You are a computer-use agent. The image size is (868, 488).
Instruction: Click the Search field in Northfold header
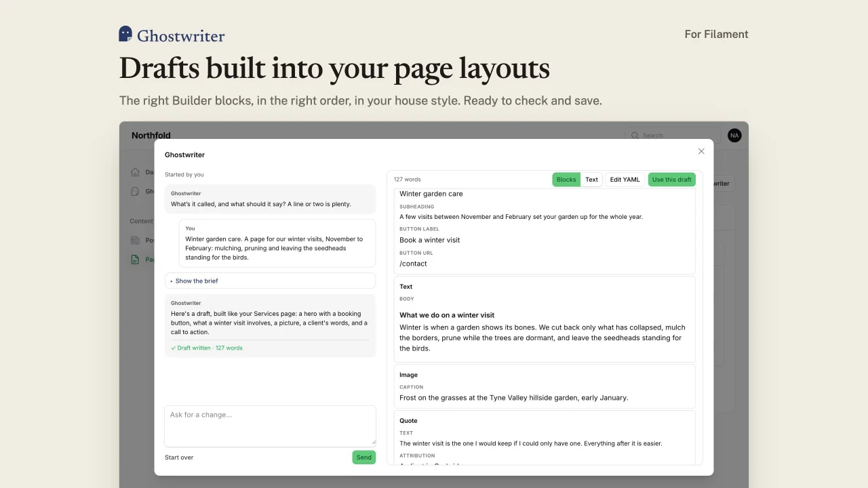coord(673,136)
